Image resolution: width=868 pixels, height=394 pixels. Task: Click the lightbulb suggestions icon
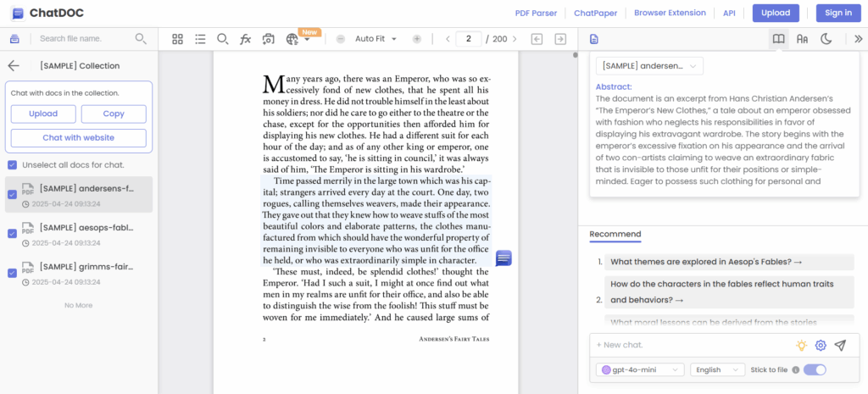801,346
